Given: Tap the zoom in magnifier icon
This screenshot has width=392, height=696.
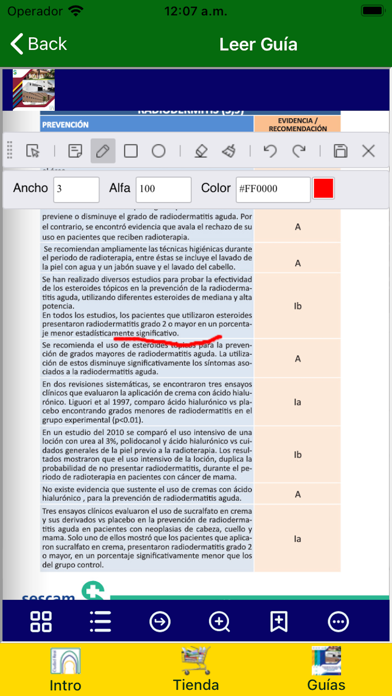Looking at the screenshot, I should 220,621.
